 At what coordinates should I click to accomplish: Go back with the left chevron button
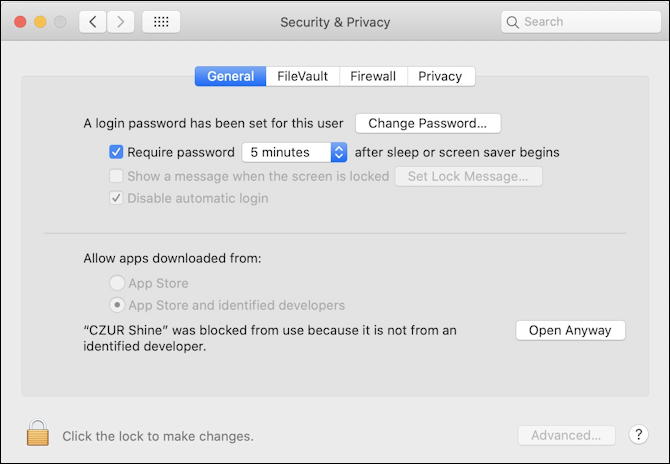(x=93, y=22)
